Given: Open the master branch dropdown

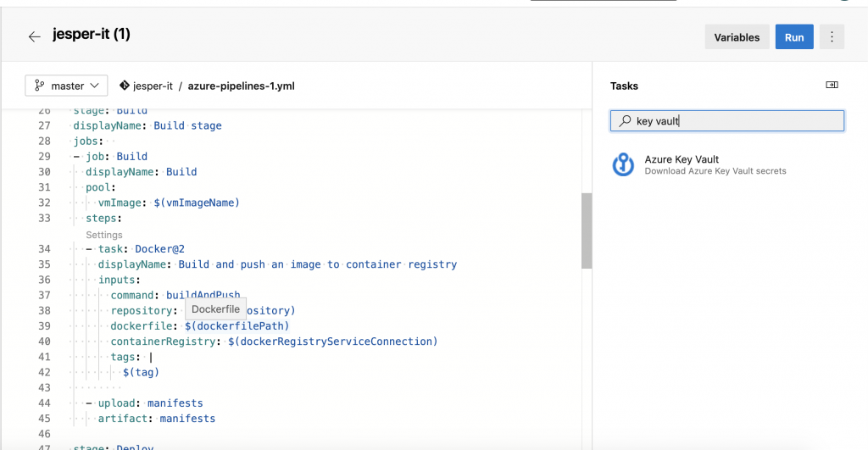Looking at the screenshot, I should pos(66,86).
